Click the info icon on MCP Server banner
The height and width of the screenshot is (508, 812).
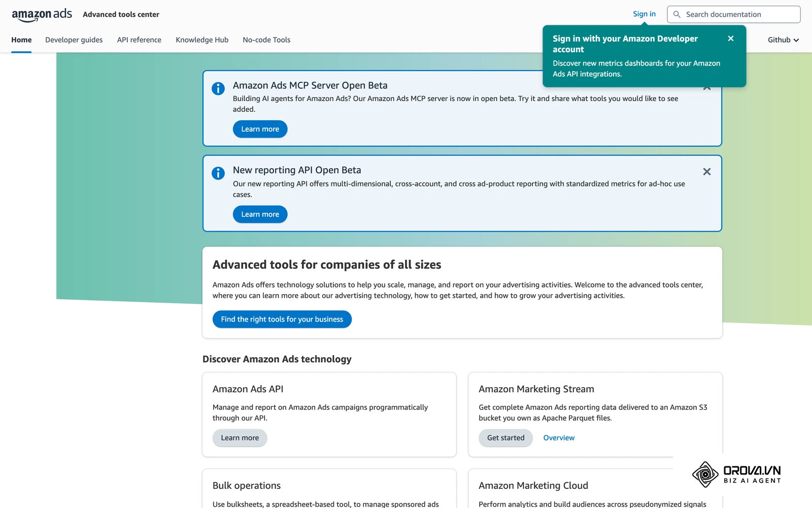coord(218,88)
